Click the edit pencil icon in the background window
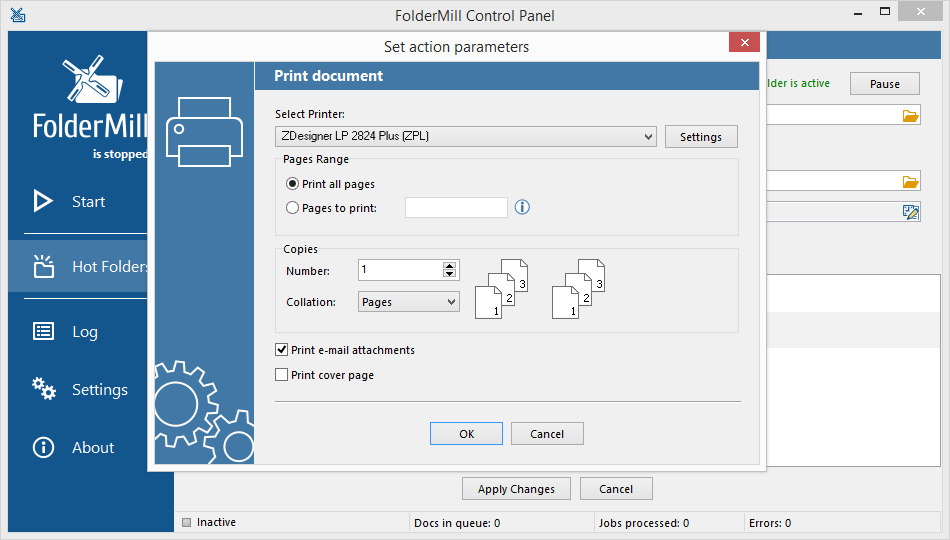 (x=910, y=212)
